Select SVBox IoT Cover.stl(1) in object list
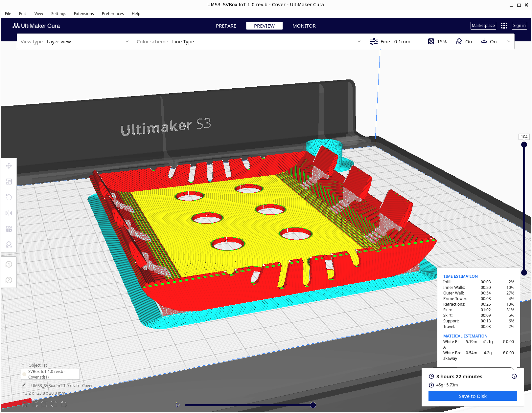Viewport: 532px width, 413px height. pos(50,374)
